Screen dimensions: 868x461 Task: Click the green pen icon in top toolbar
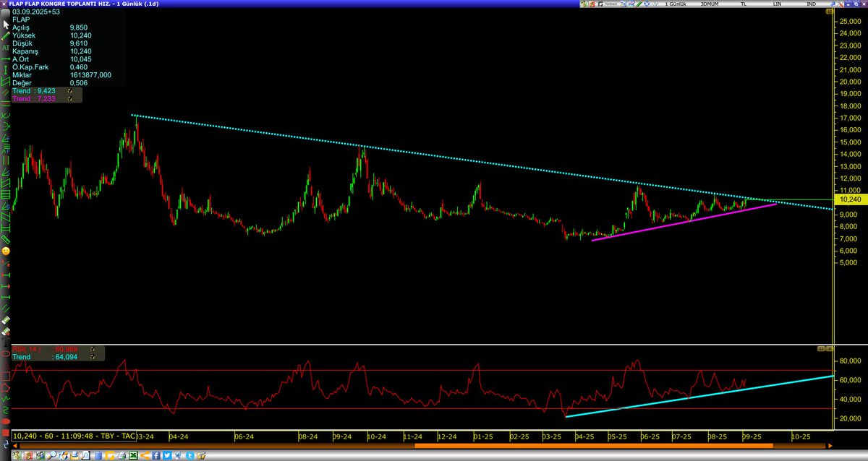tap(639, 4)
